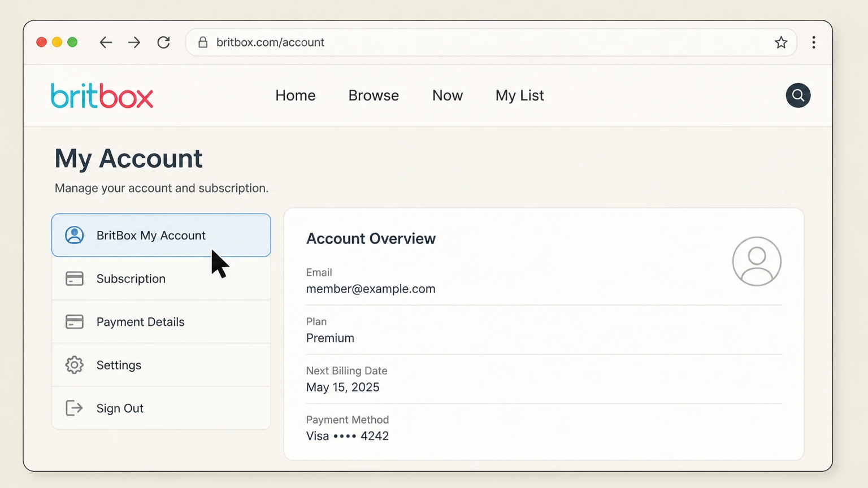Click the Email field label
The width and height of the screenshot is (868, 488).
319,272
